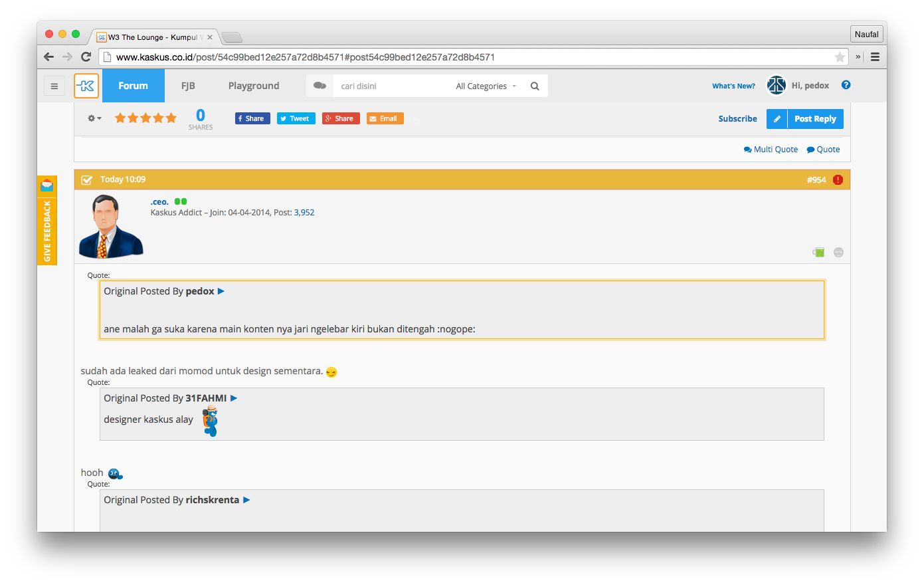Rate thread with fifth star
Screen dimensions: 924x585
(x=171, y=118)
